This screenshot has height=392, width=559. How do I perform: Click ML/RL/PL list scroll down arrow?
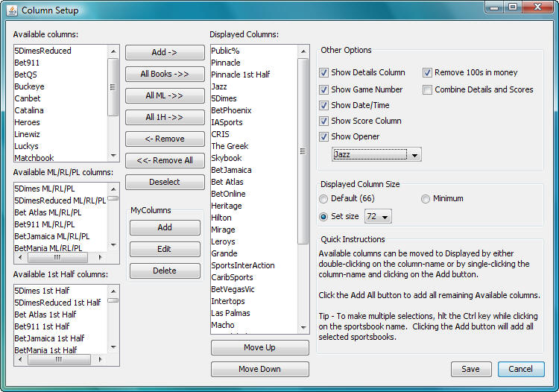113,245
